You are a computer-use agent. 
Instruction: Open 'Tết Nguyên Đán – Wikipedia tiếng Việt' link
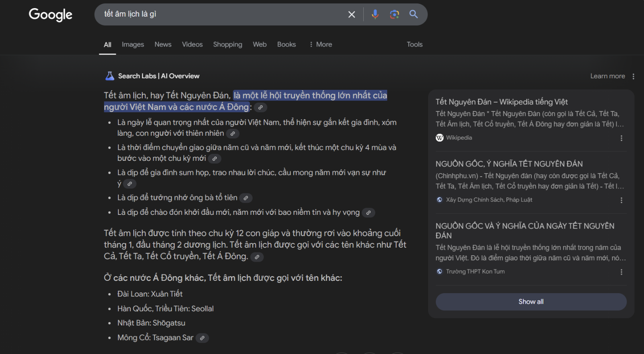(501, 102)
